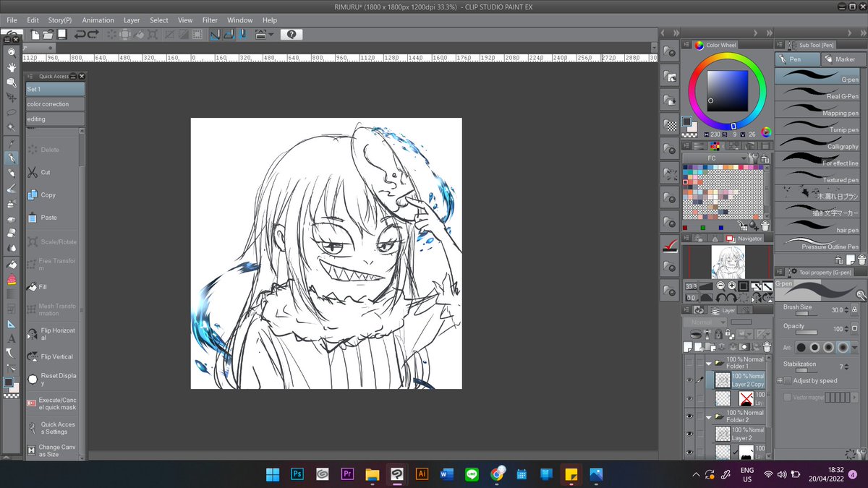Click the editing set button
Viewport: 868px width, 488px height.
[55, 119]
